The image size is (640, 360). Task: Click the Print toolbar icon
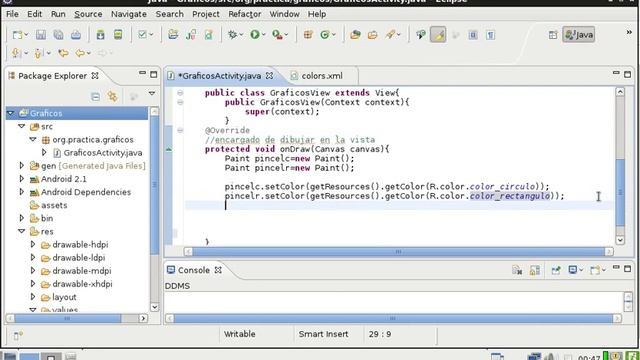76,35
